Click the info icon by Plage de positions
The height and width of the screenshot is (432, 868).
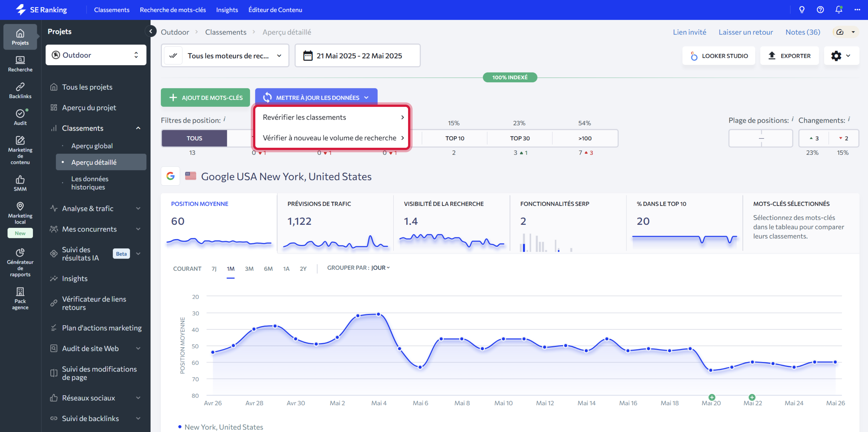(792, 119)
